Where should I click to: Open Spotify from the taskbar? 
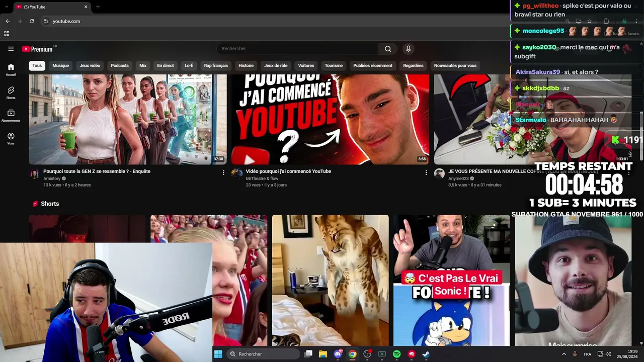396,354
